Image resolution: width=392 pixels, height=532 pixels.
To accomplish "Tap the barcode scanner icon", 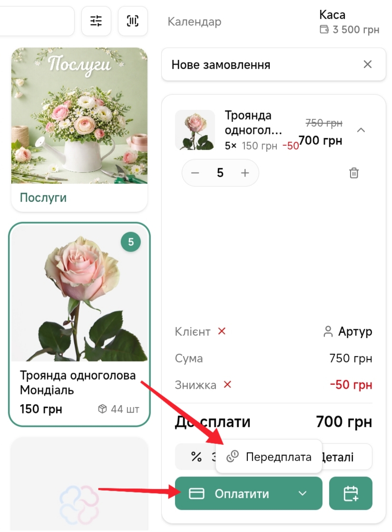I will [133, 21].
